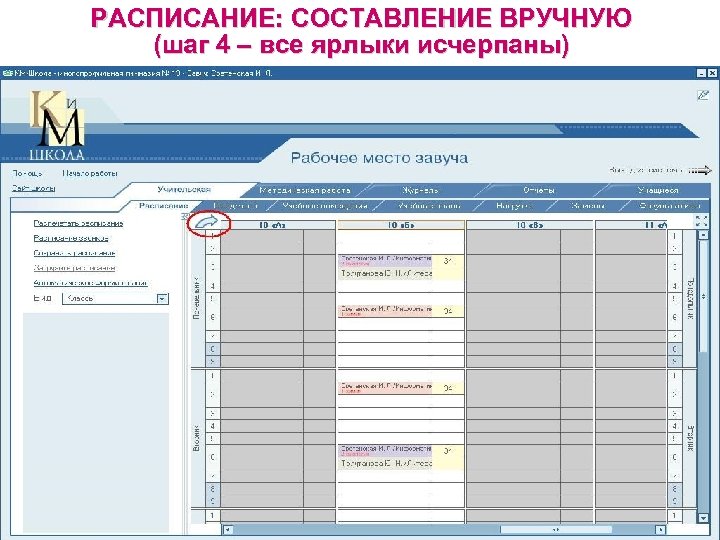The image size is (720, 540).
Task: Click Monday's purple lesson label in 10 «Б»
Action: click(x=385, y=261)
